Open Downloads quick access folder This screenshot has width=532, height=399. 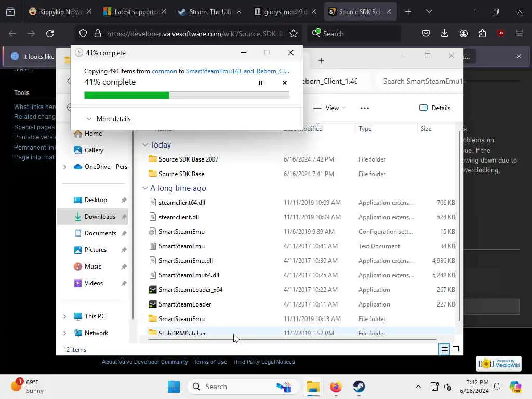100,217
